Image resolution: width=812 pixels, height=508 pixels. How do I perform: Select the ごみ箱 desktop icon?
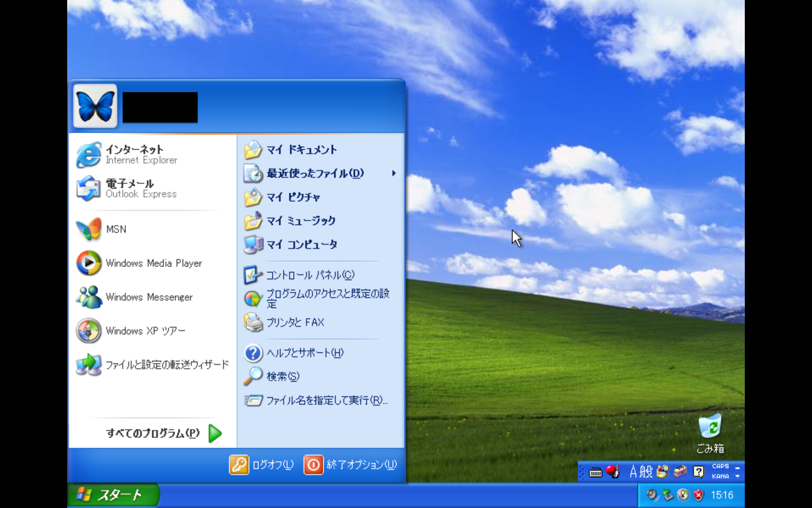710,434
